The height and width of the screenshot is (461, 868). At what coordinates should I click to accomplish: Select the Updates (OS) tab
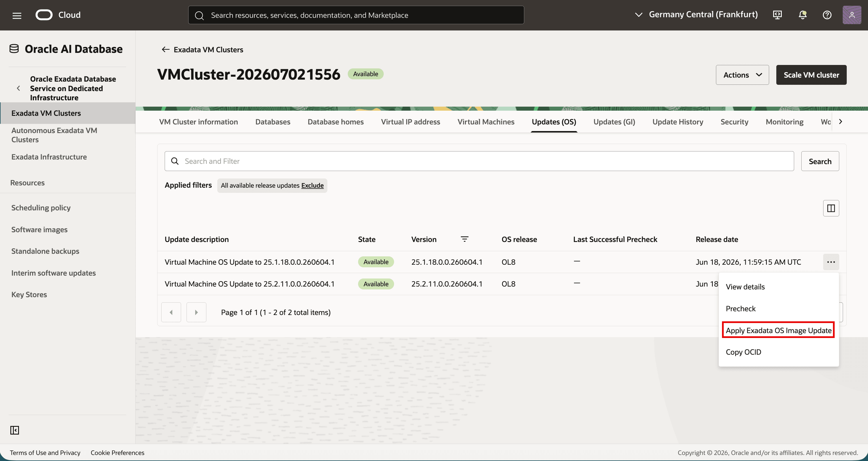pos(554,122)
